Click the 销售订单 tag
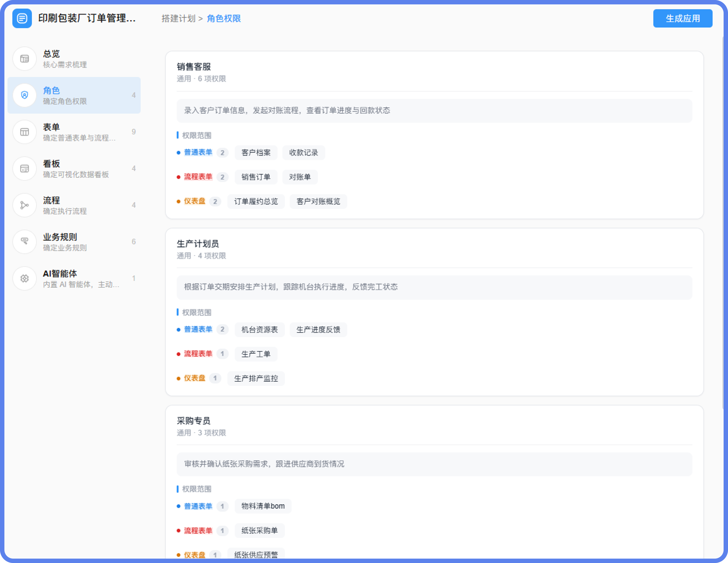 click(x=256, y=177)
